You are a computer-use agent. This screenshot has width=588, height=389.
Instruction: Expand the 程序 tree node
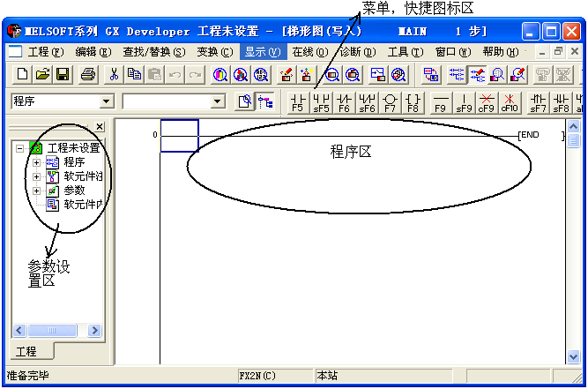click(36, 162)
